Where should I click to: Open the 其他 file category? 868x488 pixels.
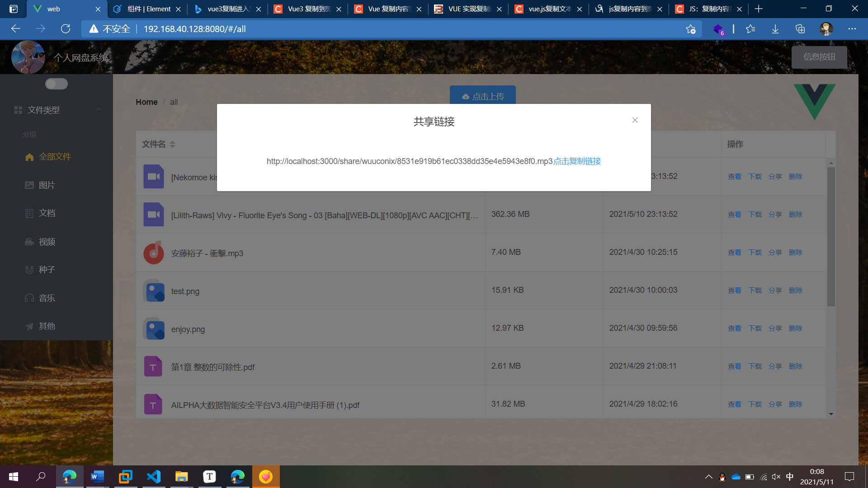click(46, 326)
